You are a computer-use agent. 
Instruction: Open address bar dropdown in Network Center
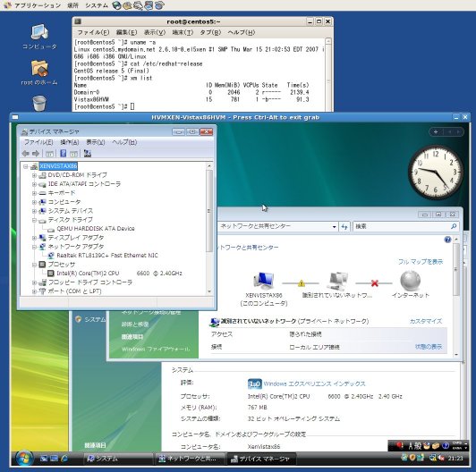[334, 226]
